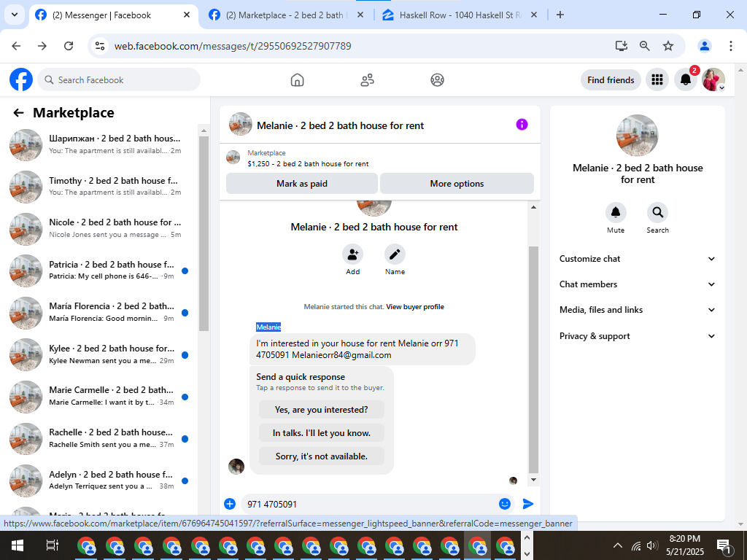View site information icon in address bar
Image resolution: width=747 pixels, height=560 pixels.
click(x=100, y=46)
